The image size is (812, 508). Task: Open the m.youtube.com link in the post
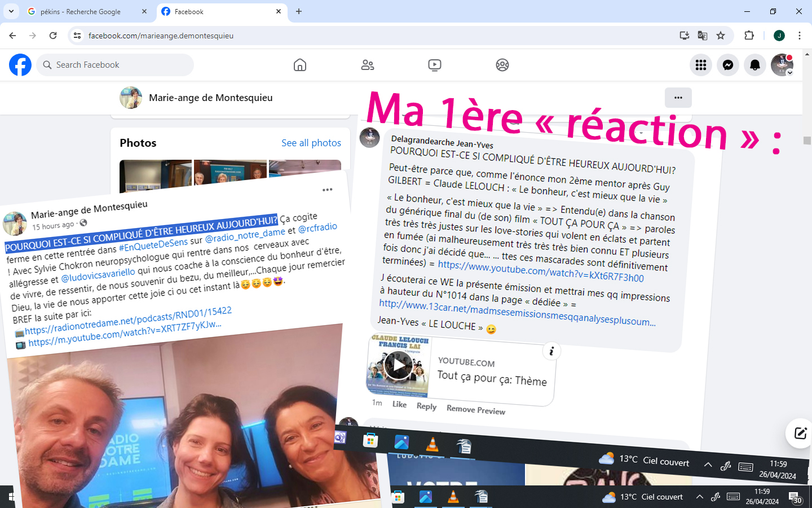[x=125, y=334]
